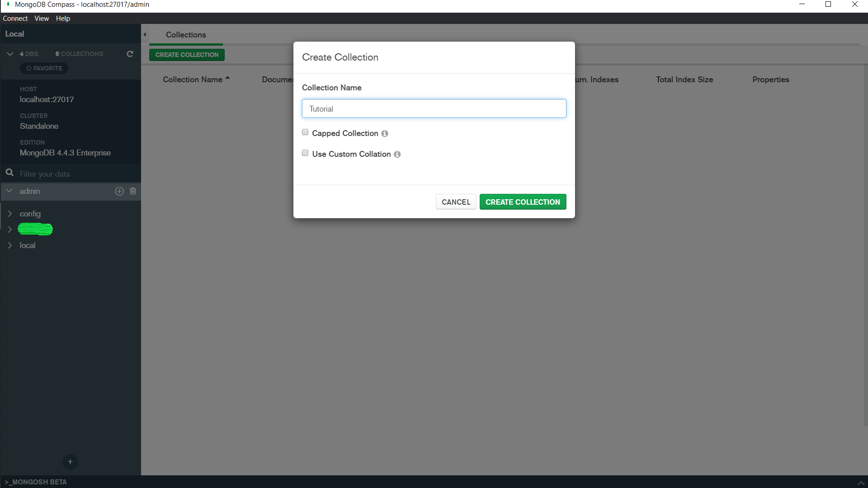Delete the admin database via trash icon
Screen dimensions: 868x488
pos(132,191)
